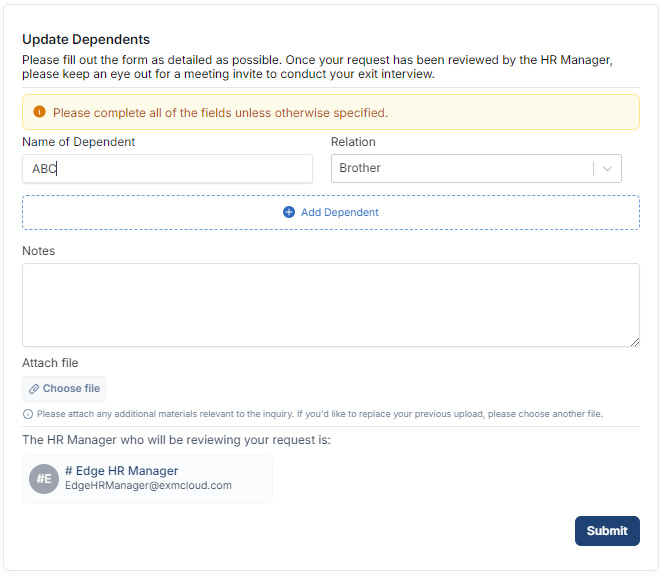Submit the Update Dependents form
The image size is (660, 576).
[606, 531]
